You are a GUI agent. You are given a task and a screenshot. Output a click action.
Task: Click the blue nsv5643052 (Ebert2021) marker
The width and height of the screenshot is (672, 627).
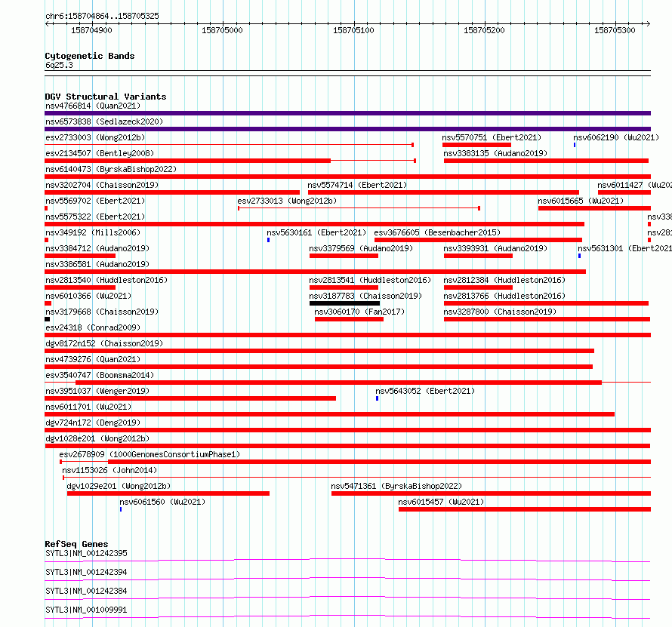click(377, 398)
